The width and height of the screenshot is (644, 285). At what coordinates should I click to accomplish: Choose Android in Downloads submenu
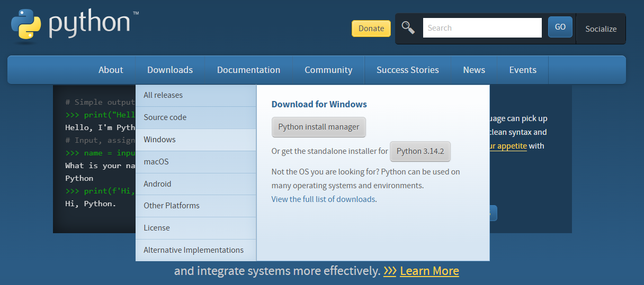pyautogui.click(x=196, y=184)
